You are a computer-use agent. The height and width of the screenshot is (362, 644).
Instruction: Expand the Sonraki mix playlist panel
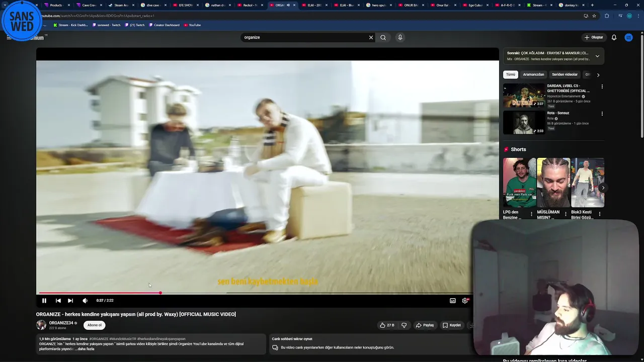tap(597, 56)
